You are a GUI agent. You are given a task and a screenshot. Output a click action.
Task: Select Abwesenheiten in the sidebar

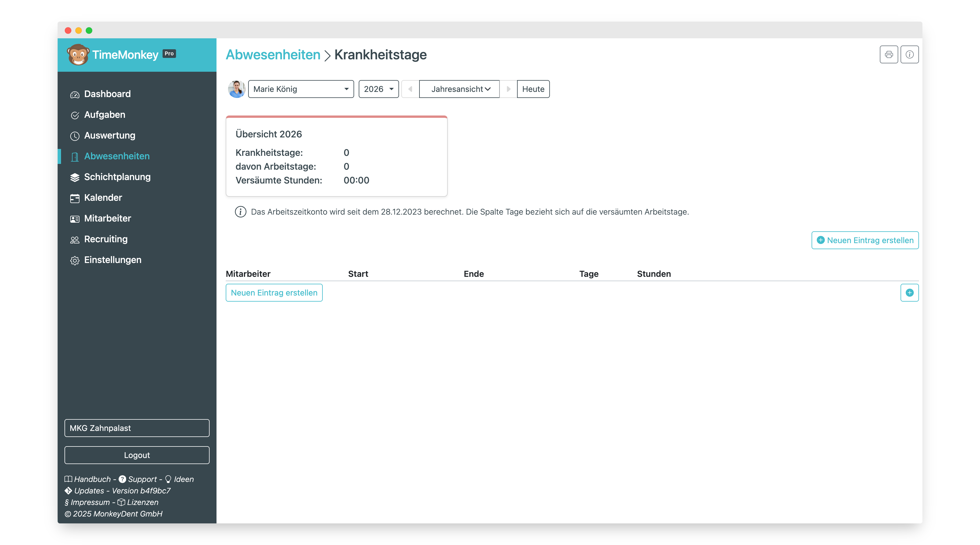click(116, 156)
